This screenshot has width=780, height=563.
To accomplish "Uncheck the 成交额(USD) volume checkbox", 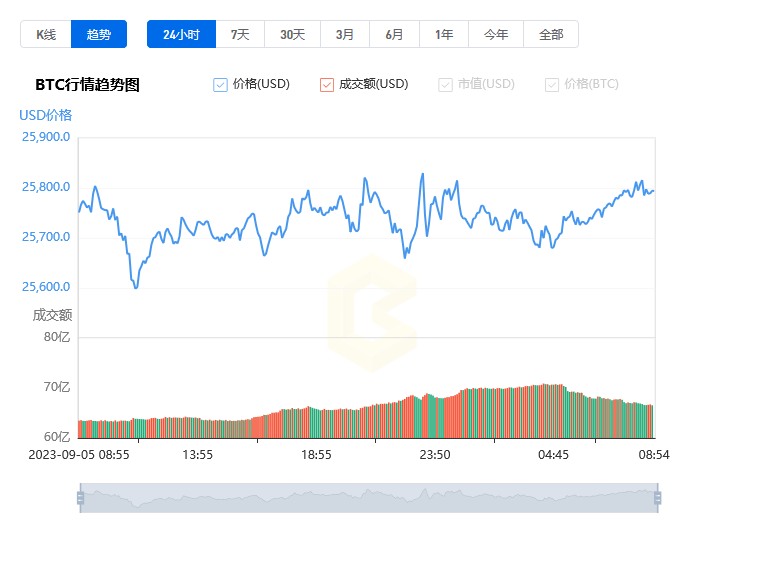I will coord(327,85).
